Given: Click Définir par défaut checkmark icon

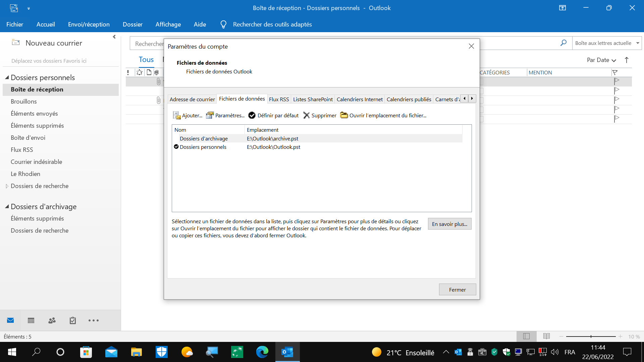Looking at the screenshot, I should coord(252,115).
